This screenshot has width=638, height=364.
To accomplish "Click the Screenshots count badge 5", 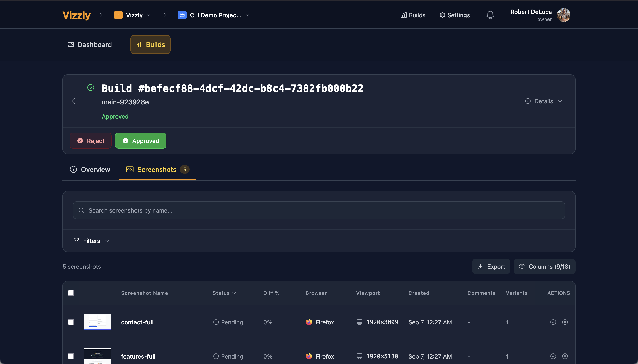I will tap(185, 170).
